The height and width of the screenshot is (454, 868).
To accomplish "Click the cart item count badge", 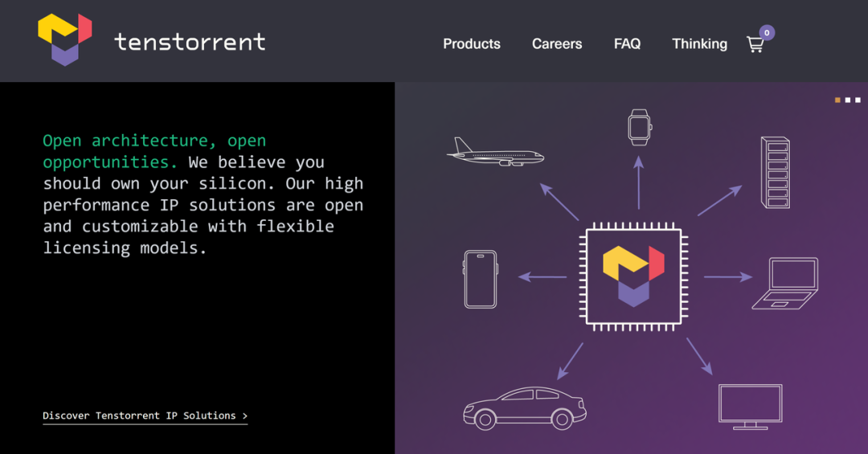I will 767,33.
